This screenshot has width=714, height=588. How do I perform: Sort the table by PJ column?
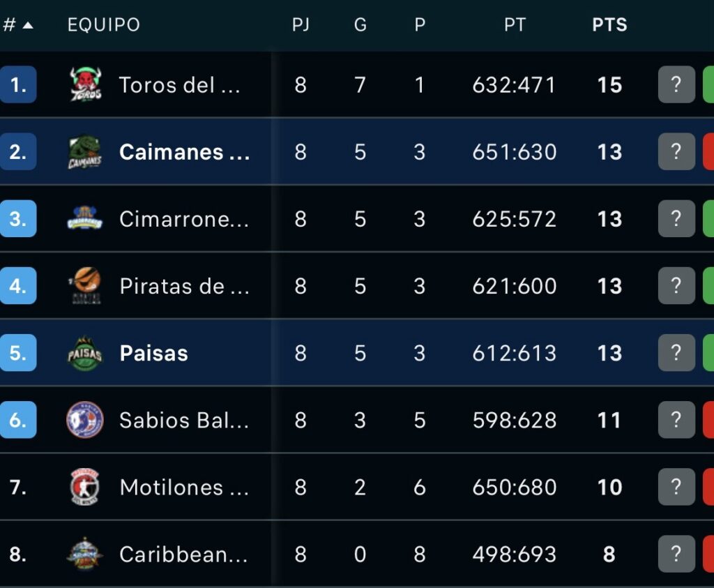point(301,25)
